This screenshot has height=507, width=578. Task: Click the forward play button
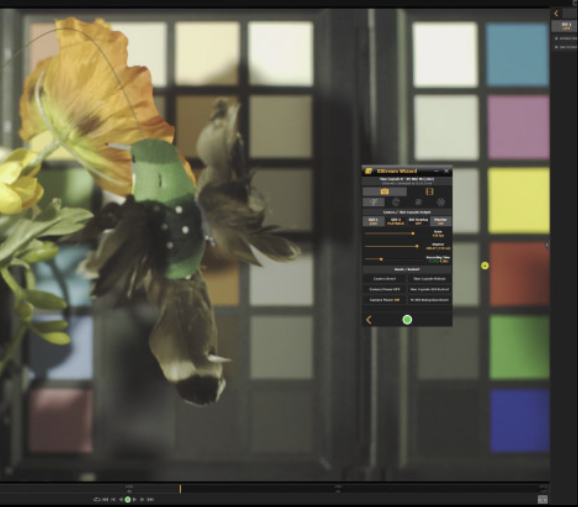tap(135, 499)
